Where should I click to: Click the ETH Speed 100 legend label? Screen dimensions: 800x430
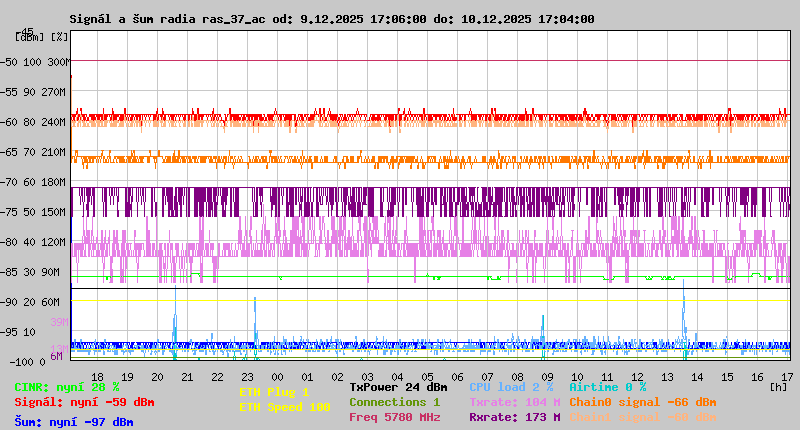[284, 407]
